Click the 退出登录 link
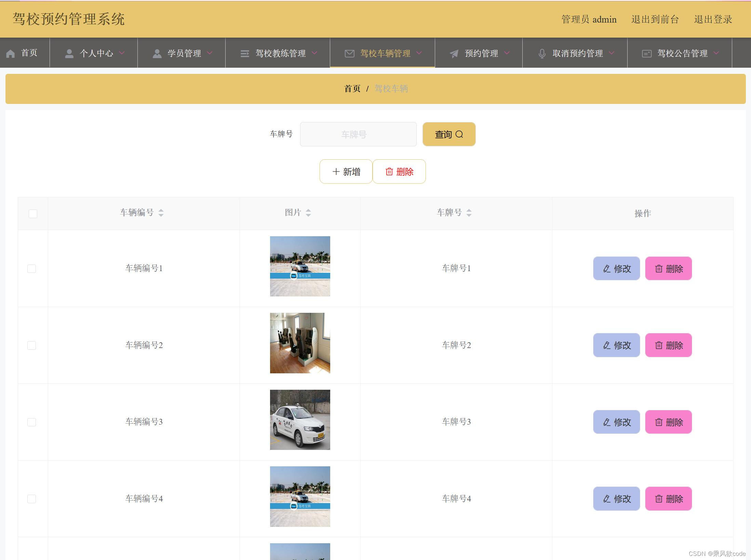 pyautogui.click(x=713, y=19)
